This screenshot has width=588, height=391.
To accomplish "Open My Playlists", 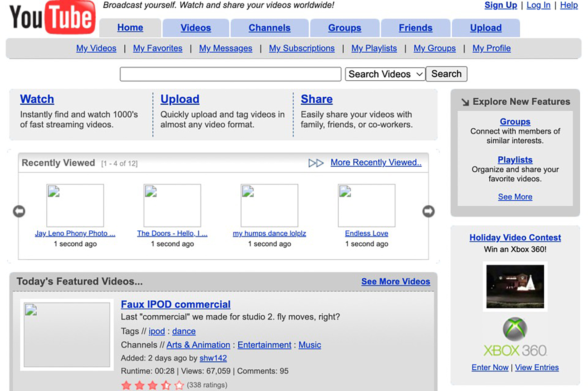I will (x=374, y=48).
